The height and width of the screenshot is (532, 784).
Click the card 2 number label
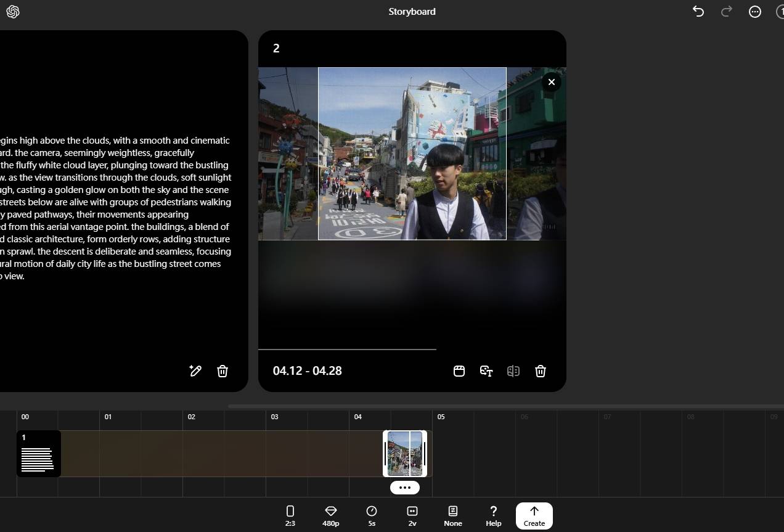(276, 48)
